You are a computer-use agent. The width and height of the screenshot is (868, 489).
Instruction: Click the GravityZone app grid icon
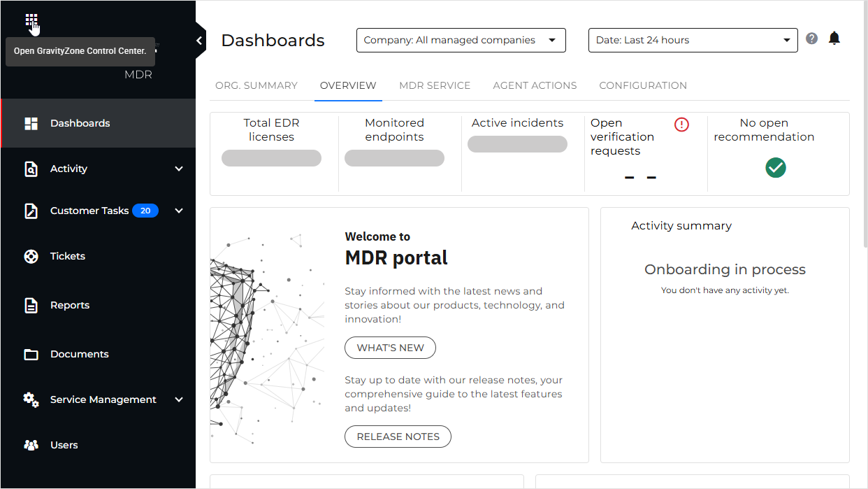[31, 20]
